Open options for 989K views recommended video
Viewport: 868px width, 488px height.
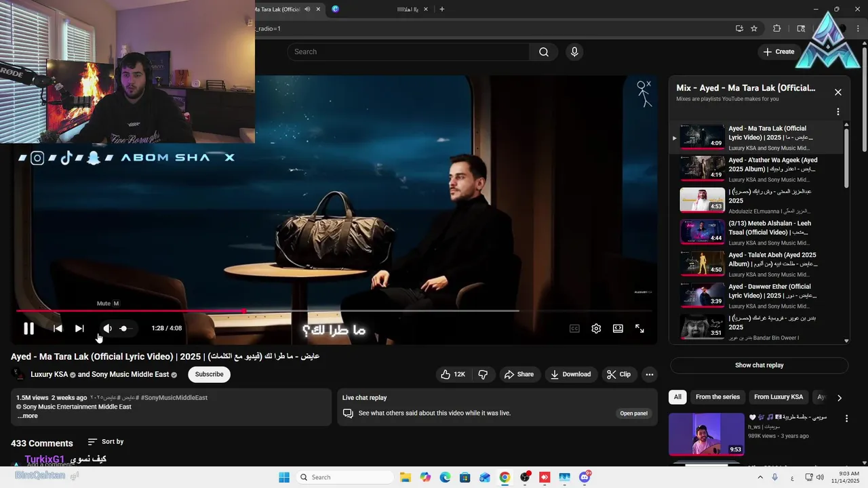pos(846,419)
